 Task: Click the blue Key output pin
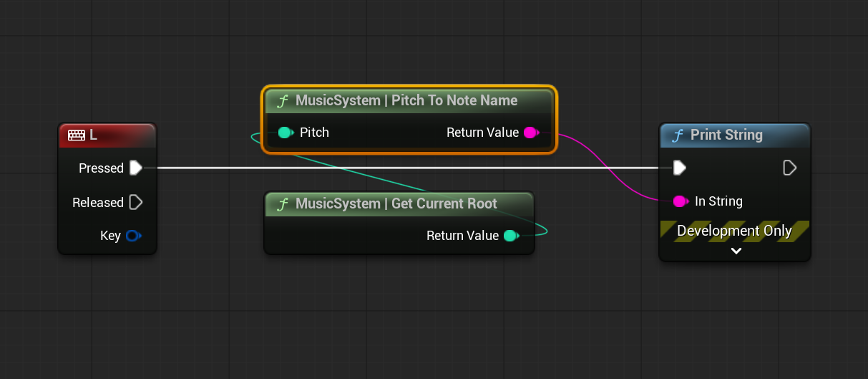point(133,236)
